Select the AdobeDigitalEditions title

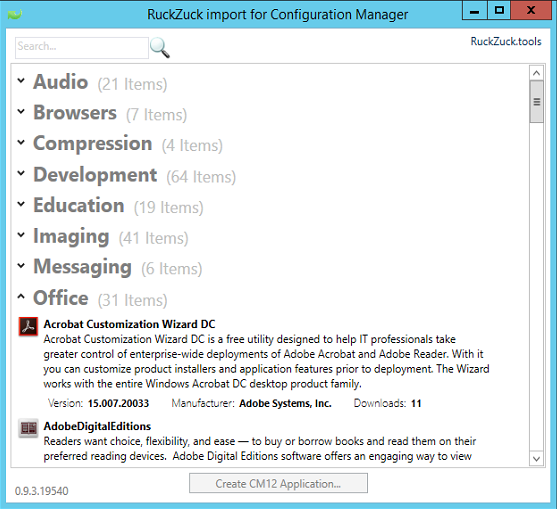[x=97, y=426]
